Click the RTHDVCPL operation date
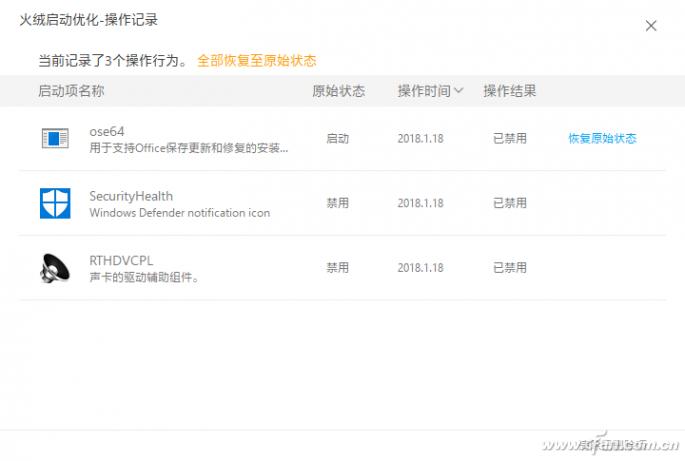The height and width of the screenshot is (461, 685). point(420,268)
